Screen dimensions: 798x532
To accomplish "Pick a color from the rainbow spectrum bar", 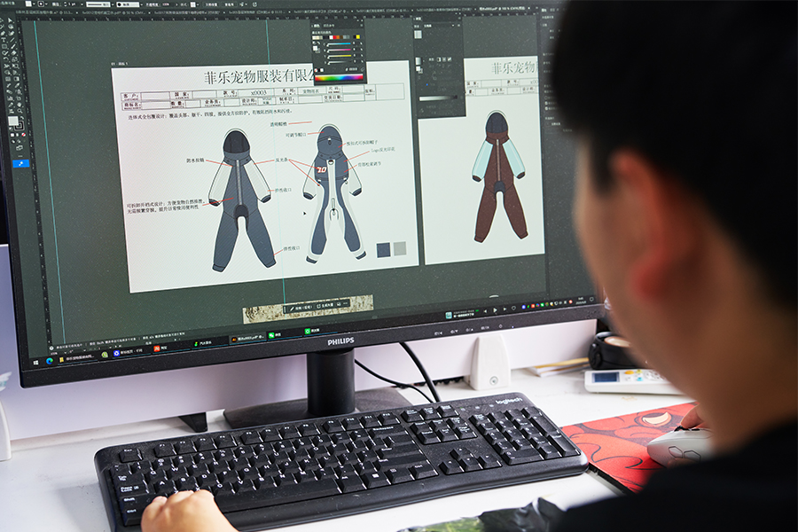I will pyautogui.click(x=339, y=77).
